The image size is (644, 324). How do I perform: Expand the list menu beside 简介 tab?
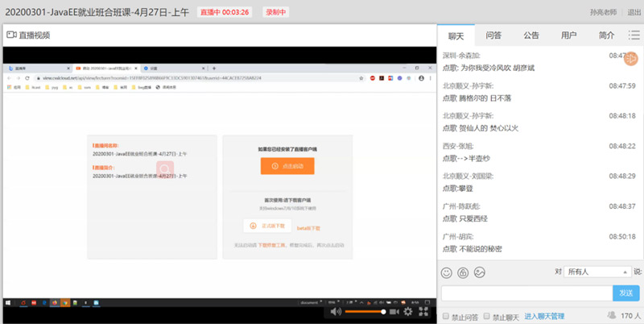click(x=634, y=35)
